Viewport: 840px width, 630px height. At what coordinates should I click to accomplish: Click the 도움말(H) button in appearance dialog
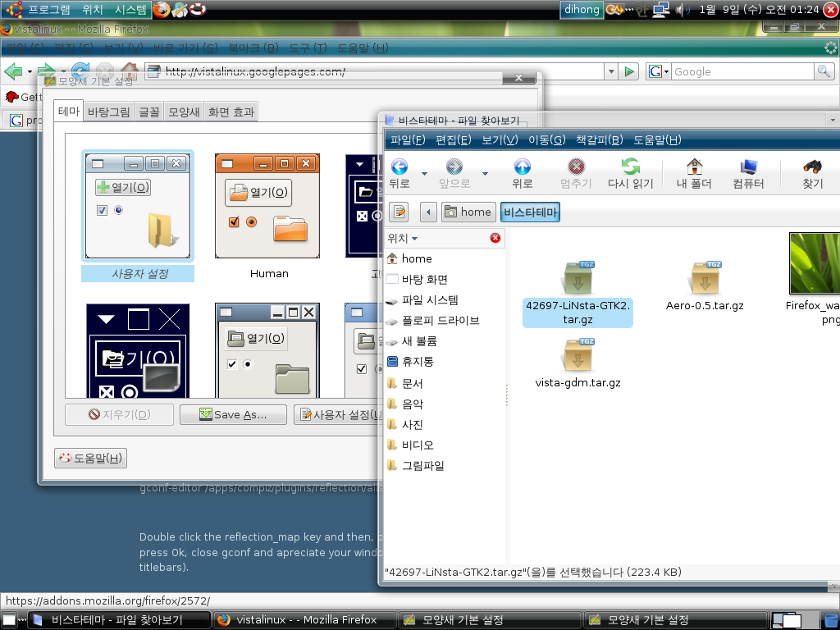(x=90, y=458)
